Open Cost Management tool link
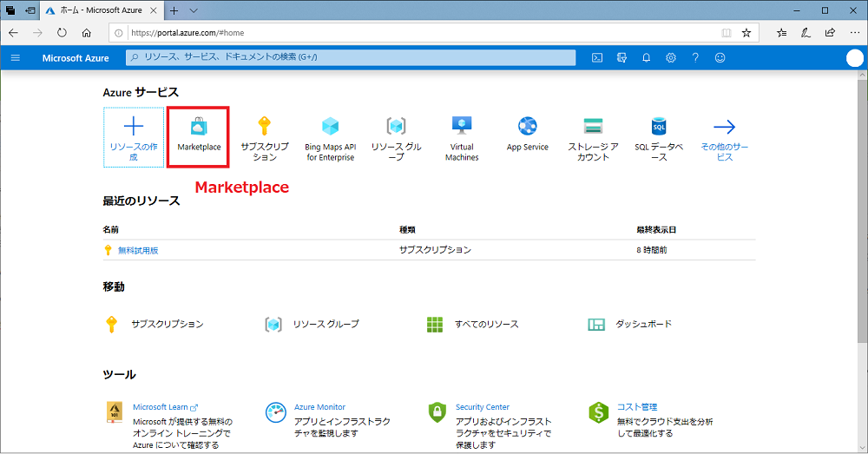This screenshot has width=868, height=454. (637, 407)
